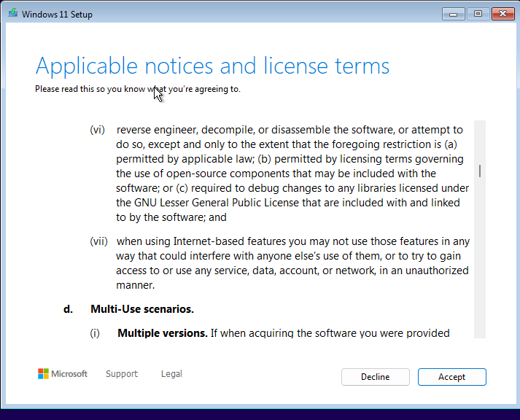
Task: Open the Legal link
Action: click(x=171, y=374)
